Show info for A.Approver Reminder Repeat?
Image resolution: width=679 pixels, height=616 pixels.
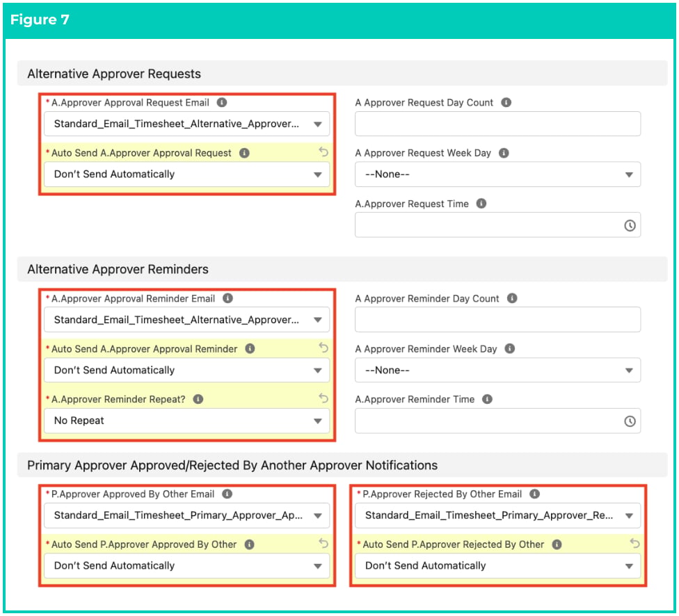click(198, 399)
